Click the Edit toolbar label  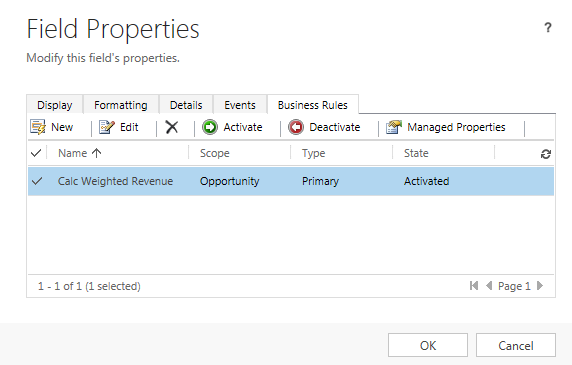[x=129, y=127]
